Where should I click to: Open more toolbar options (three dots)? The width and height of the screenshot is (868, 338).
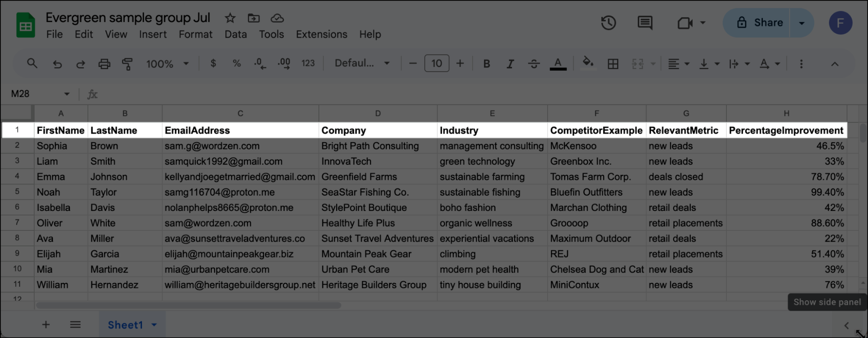pyautogui.click(x=801, y=64)
